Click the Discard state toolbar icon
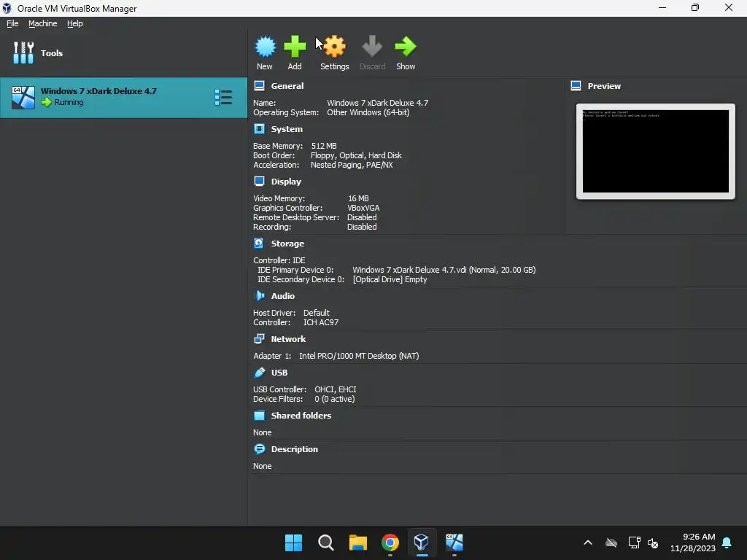This screenshot has height=560, width=747. 372,47
